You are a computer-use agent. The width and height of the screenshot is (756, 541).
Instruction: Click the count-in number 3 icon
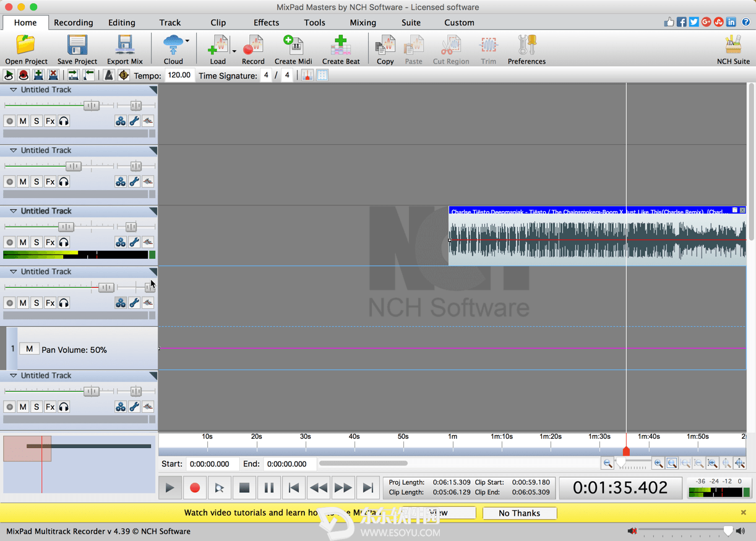point(123,76)
